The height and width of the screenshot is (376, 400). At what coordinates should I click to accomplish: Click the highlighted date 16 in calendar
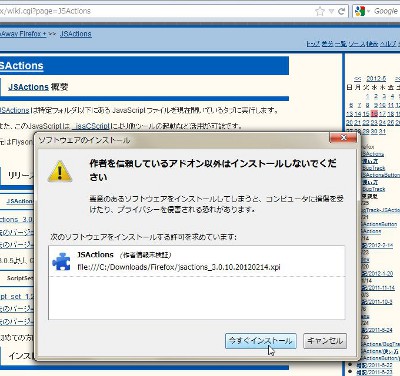[374, 114]
